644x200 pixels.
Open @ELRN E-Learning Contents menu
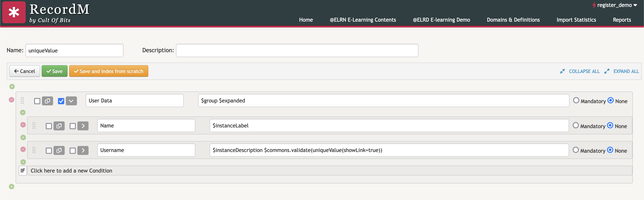[363, 20]
